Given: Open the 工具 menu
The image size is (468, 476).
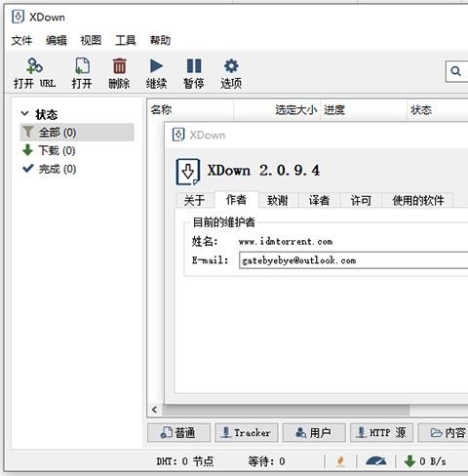Looking at the screenshot, I should point(126,40).
